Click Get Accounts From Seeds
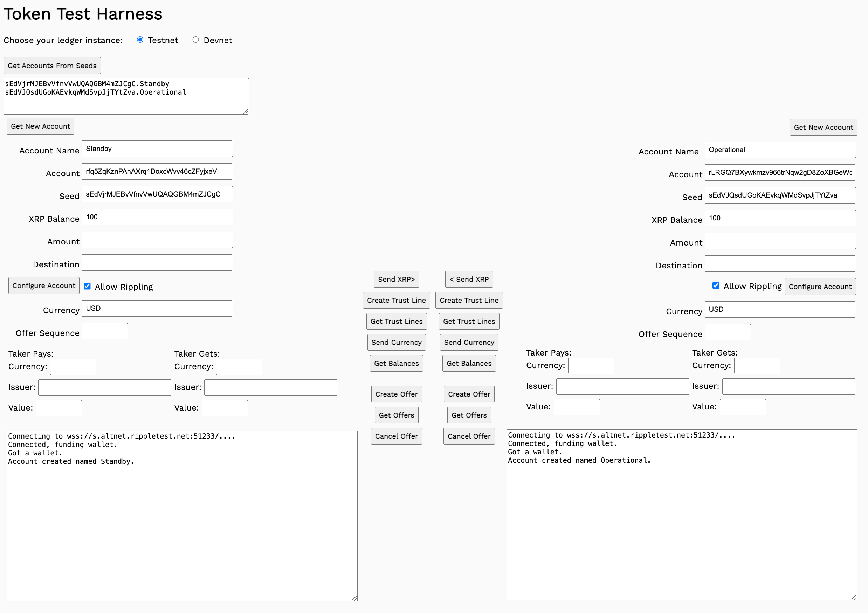868x613 pixels. click(52, 66)
